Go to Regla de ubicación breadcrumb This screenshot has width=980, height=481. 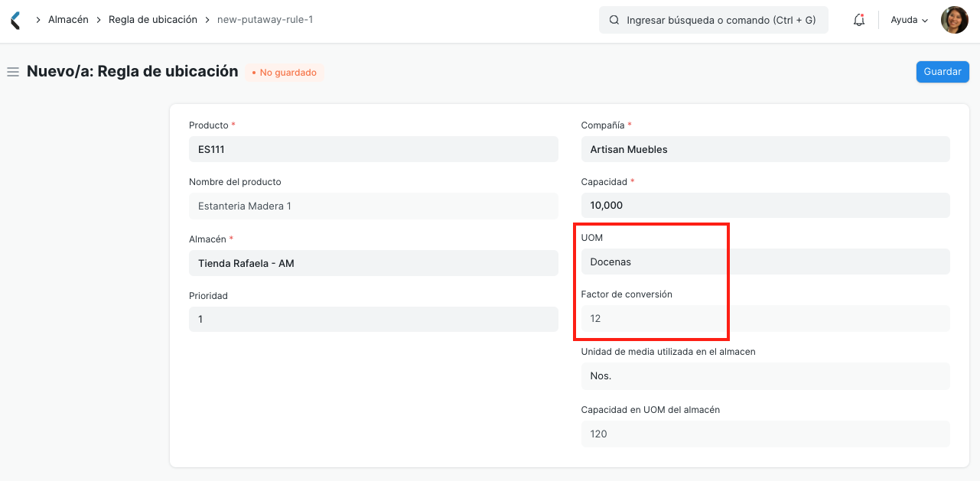coord(153,20)
